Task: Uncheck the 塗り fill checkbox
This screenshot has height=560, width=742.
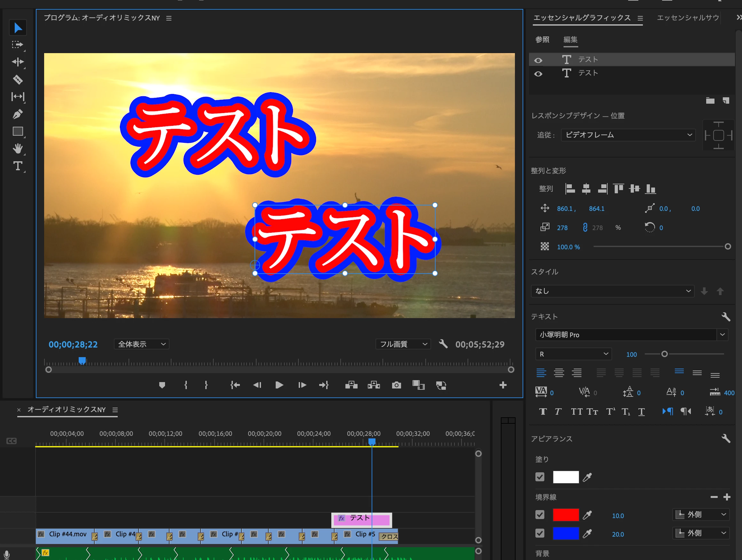Action: point(540,477)
